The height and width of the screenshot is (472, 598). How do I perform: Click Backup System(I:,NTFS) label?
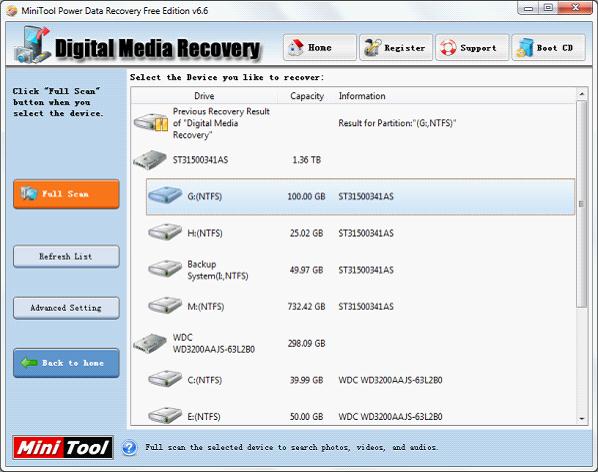218,270
